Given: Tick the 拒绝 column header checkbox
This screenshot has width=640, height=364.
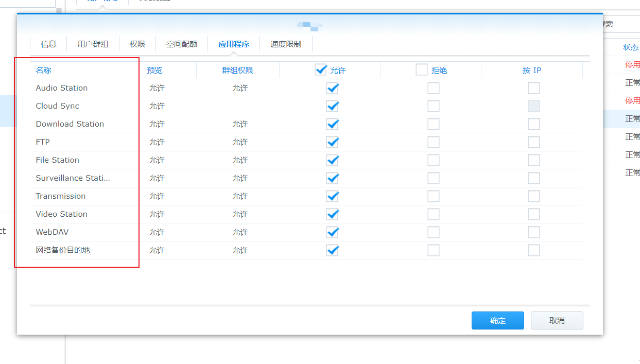Looking at the screenshot, I should pos(422,70).
